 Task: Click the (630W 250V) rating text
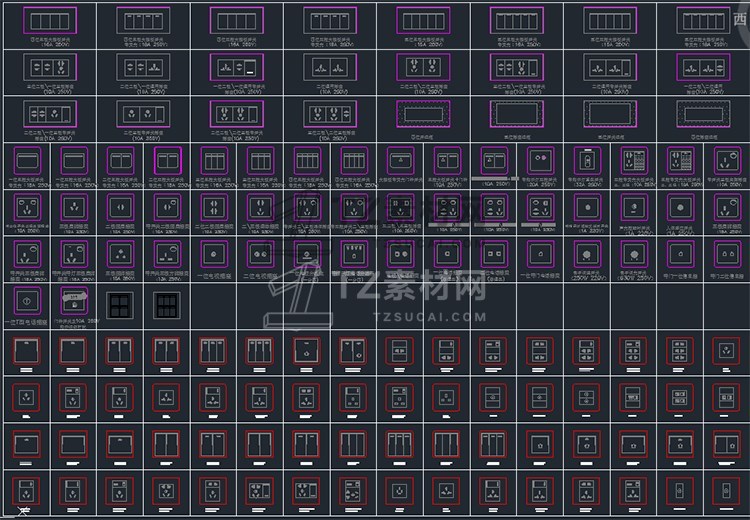tap(634, 278)
